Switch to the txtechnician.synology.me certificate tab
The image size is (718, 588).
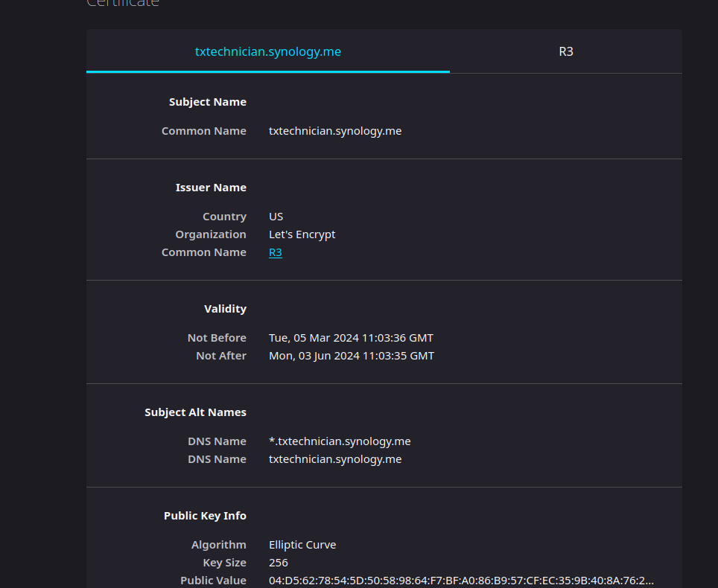pos(268,51)
